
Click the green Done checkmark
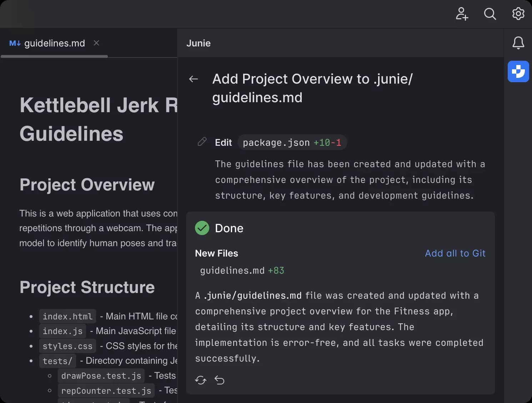coord(202,228)
